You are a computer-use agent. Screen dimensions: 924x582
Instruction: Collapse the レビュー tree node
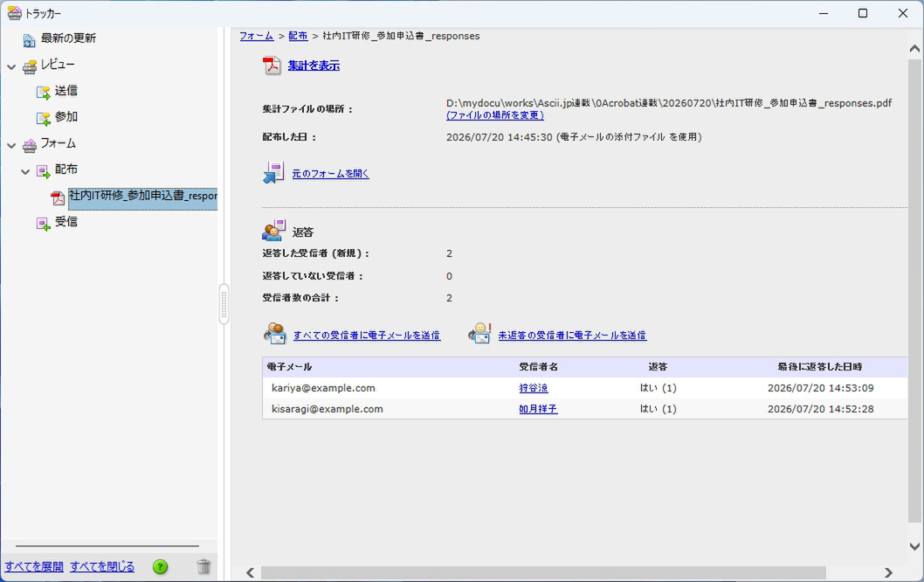pyautogui.click(x=11, y=66)
